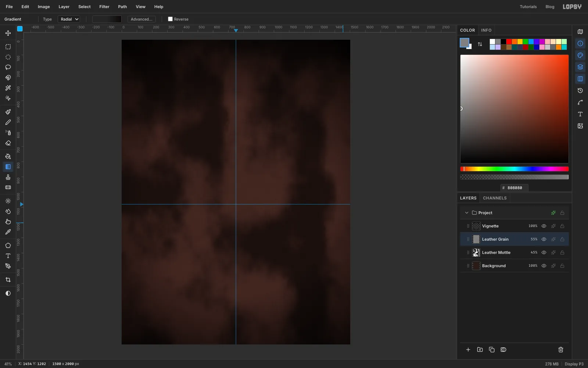Open the Tutorials link

(528, 7)
